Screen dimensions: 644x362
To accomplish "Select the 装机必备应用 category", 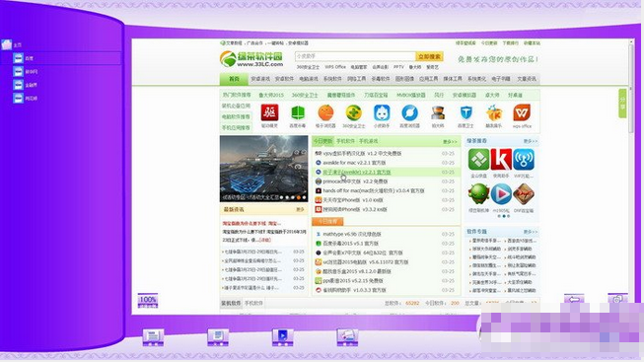I will tap(236, 106).
